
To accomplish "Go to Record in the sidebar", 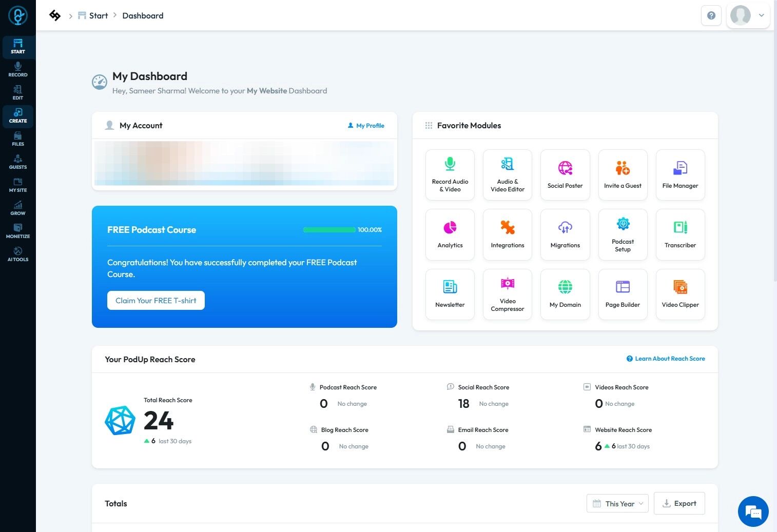I will tap(18, 69).
